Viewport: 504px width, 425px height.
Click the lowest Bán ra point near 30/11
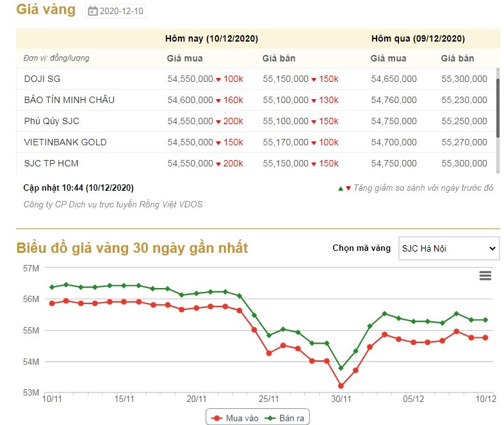[x=341, y=368]
